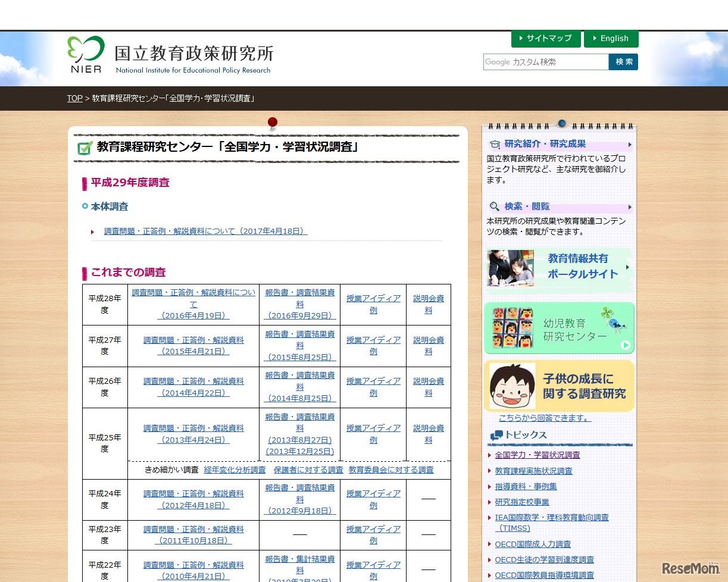728x582 pixels.
Task: Open 平成26年度 報告書・調査結果資料 (2014年8月25日)
Action: [x=300, y=387]
